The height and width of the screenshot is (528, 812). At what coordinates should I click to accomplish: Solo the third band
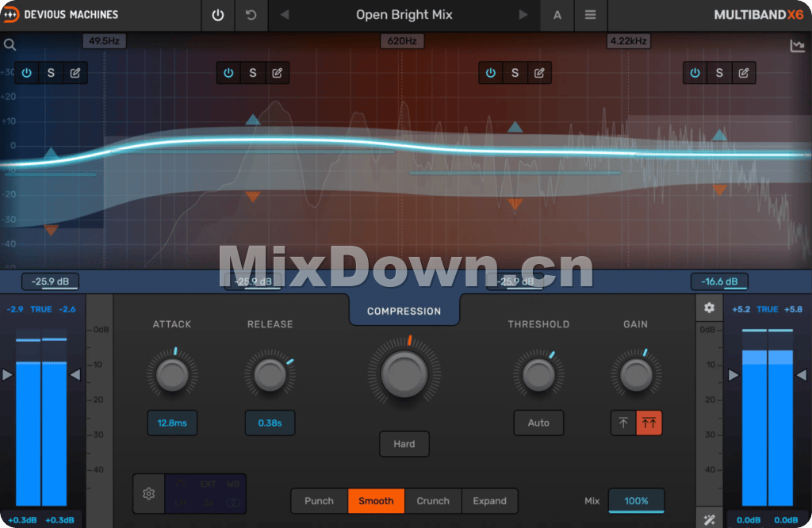pos(515,73)
